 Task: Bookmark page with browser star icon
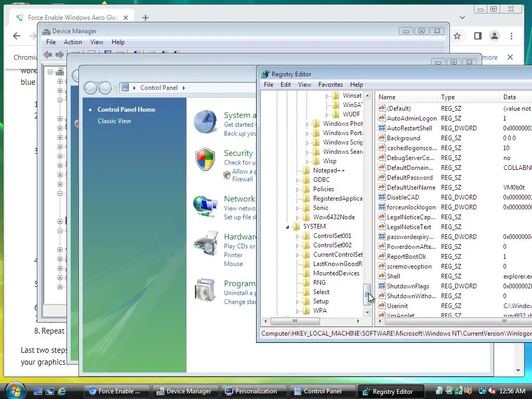click(457, 36)
